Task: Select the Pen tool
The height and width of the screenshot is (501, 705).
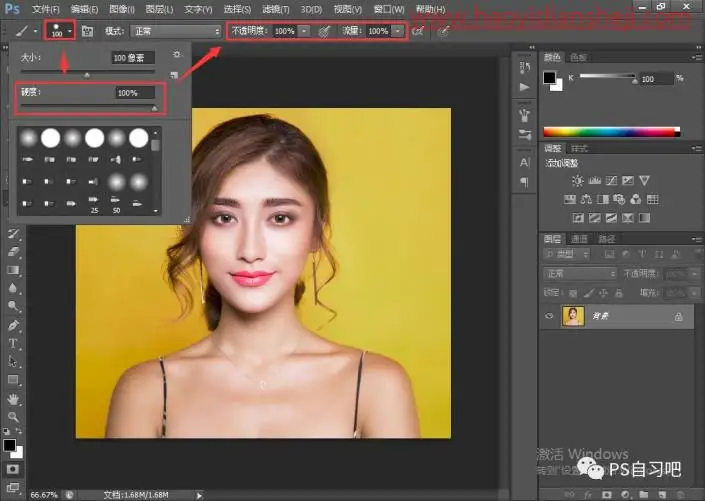Action: 13,325
